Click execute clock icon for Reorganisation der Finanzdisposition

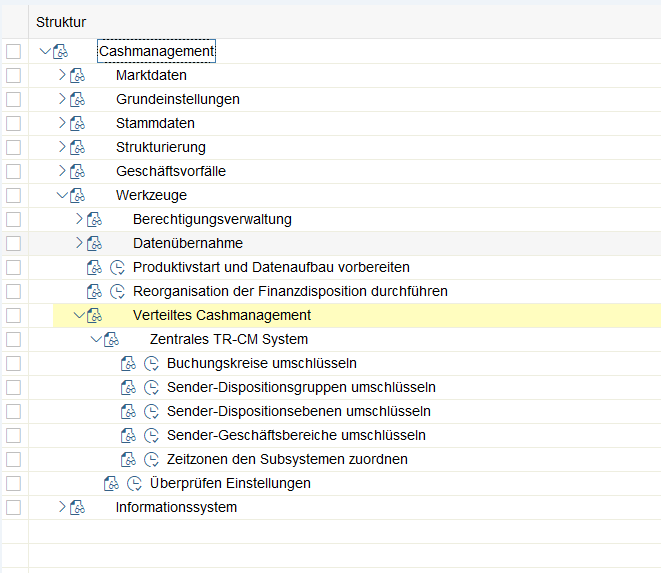click(x=118, y=291)
